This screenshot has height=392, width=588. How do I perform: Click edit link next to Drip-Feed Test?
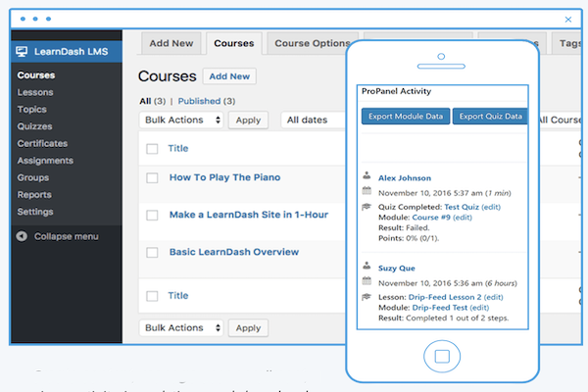click(x=479, y=308)
